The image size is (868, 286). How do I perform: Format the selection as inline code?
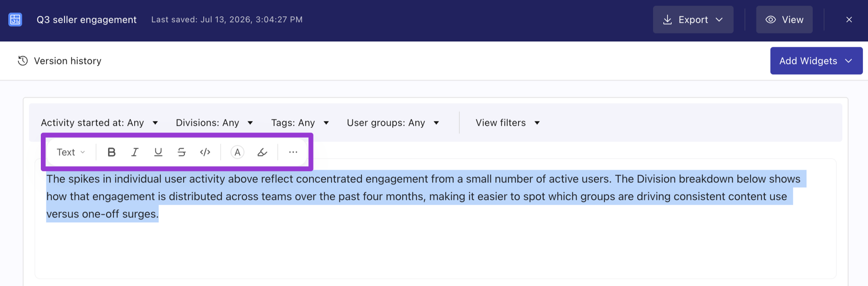pos(205,152)
